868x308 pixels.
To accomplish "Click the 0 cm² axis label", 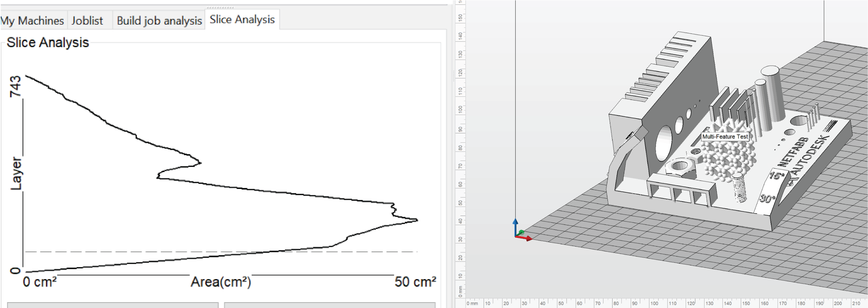I will (39, 282).
